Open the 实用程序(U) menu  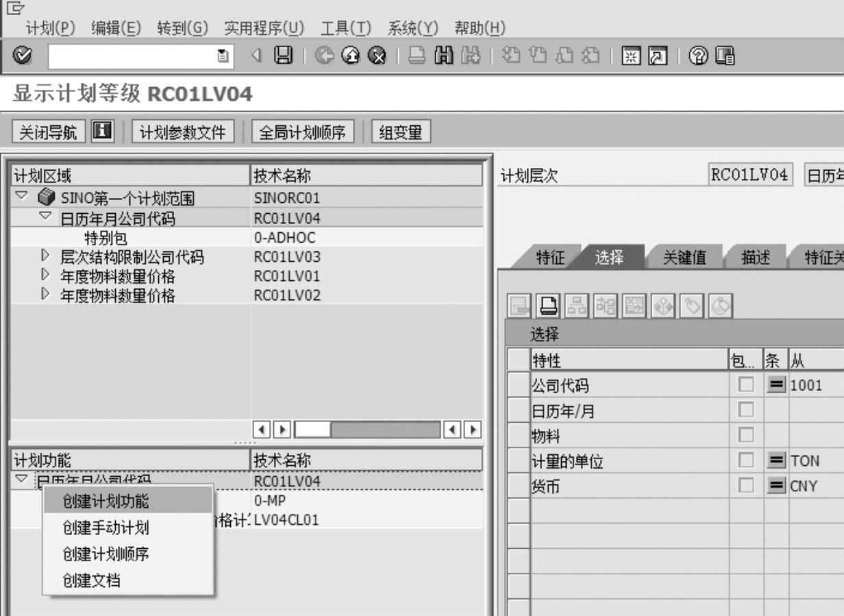264,28
